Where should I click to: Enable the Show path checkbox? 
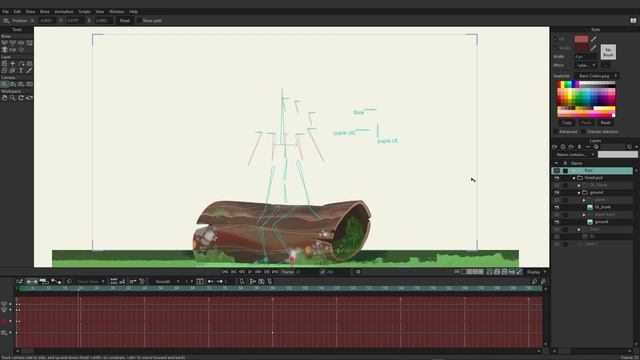pyautogui.click(x=139, y=20)
